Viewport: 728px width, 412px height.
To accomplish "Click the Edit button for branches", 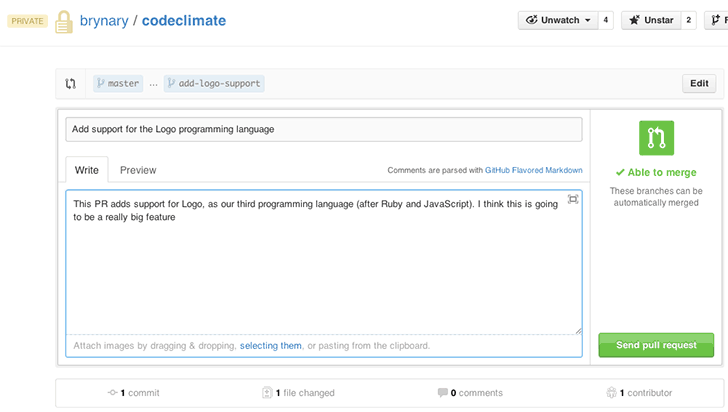I will click(699, 84).
